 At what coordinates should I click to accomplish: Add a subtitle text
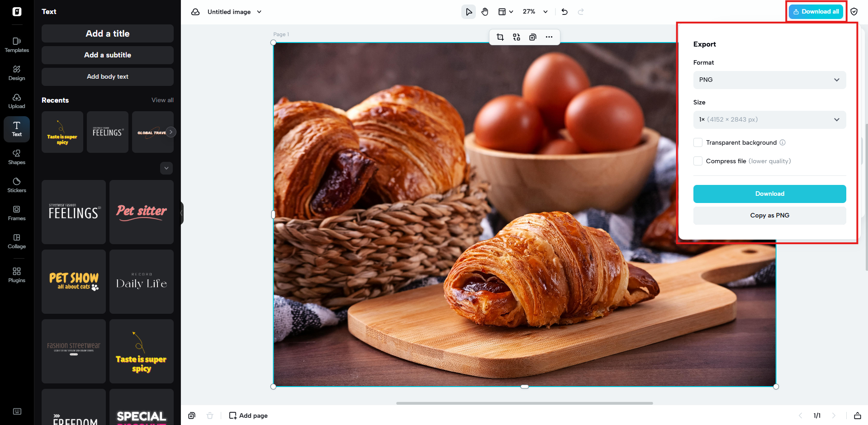click(108, 55)
